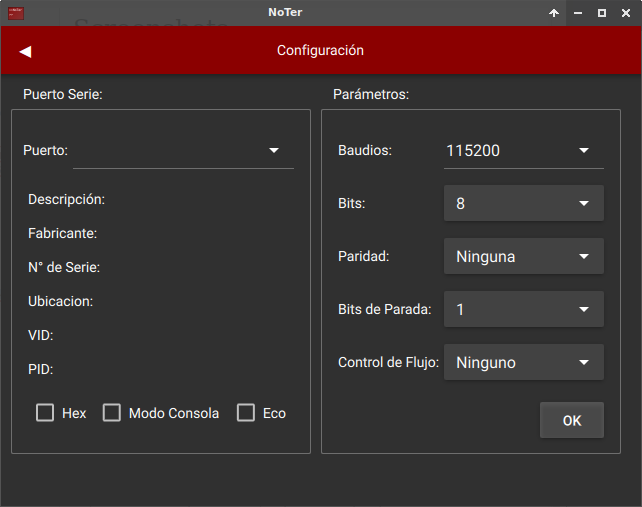Close the NoTer window
Viewport: 642px width, 507px height.
(x=626, y=13)
